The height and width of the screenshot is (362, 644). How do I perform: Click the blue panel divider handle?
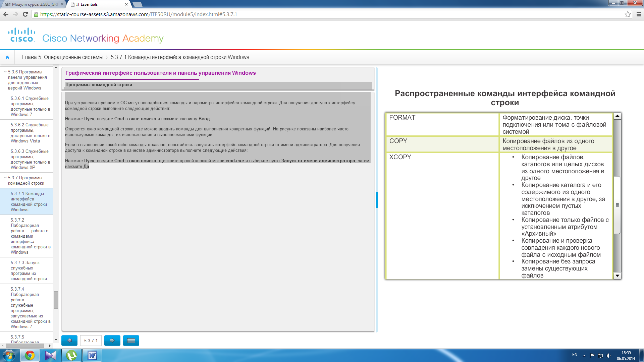(377, 200)
